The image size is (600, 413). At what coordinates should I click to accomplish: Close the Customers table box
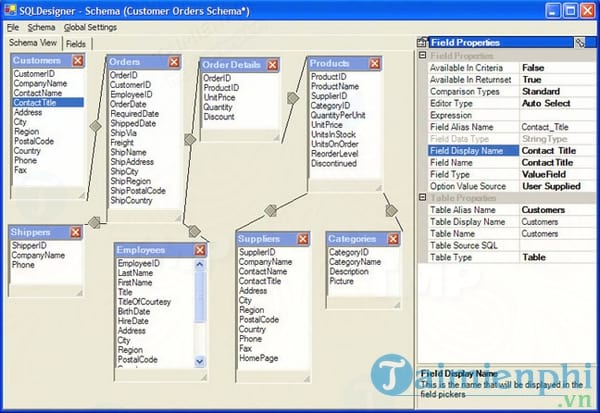pos(78,61)
